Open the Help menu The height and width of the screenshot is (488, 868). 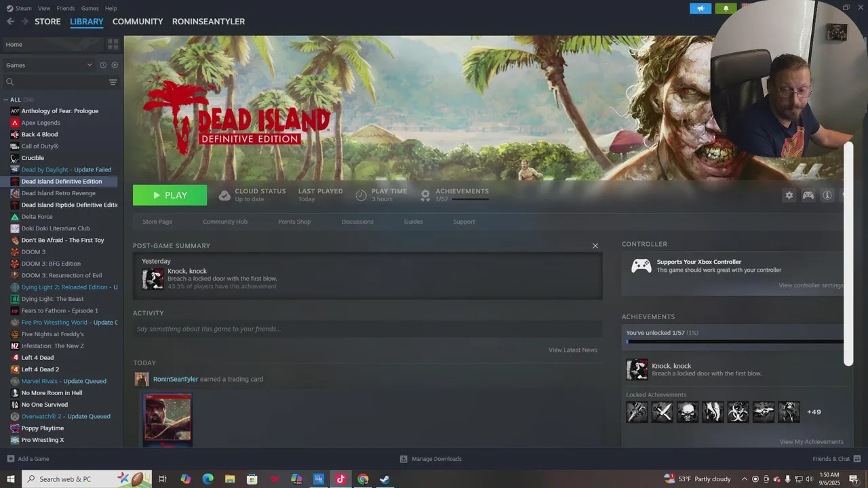111,8
